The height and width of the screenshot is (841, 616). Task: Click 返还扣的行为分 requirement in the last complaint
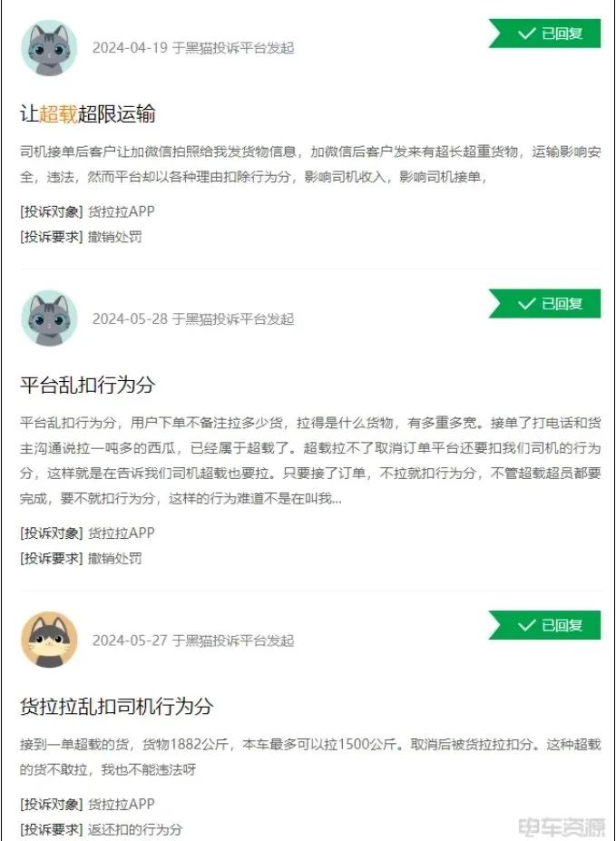pos(135,829)
